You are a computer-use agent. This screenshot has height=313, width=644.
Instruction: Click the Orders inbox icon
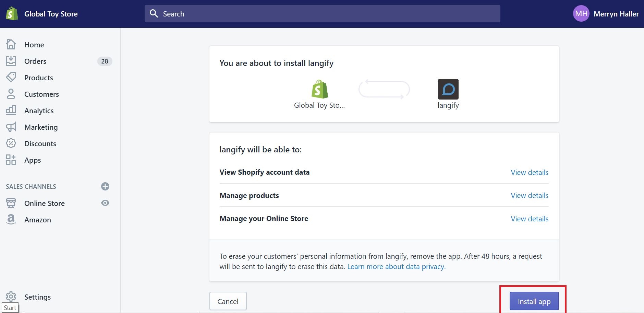[x=11, y=61]
